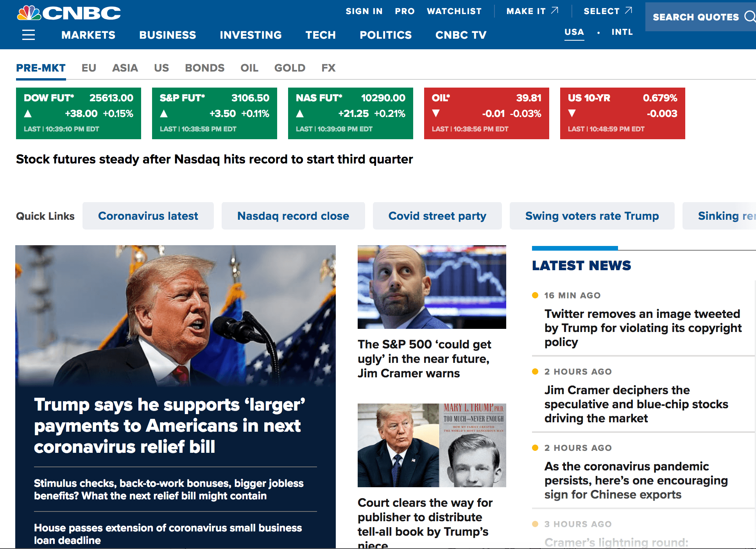The width and height of the screenshot is (756, 549).
Task: Open the S&P FUT quote tile
Action: pyautogui.click(x=215, y=113)
